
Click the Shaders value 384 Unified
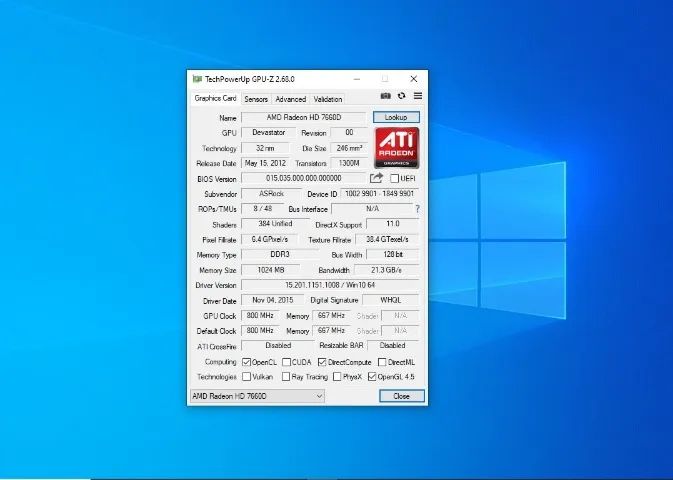coord(275,224)
